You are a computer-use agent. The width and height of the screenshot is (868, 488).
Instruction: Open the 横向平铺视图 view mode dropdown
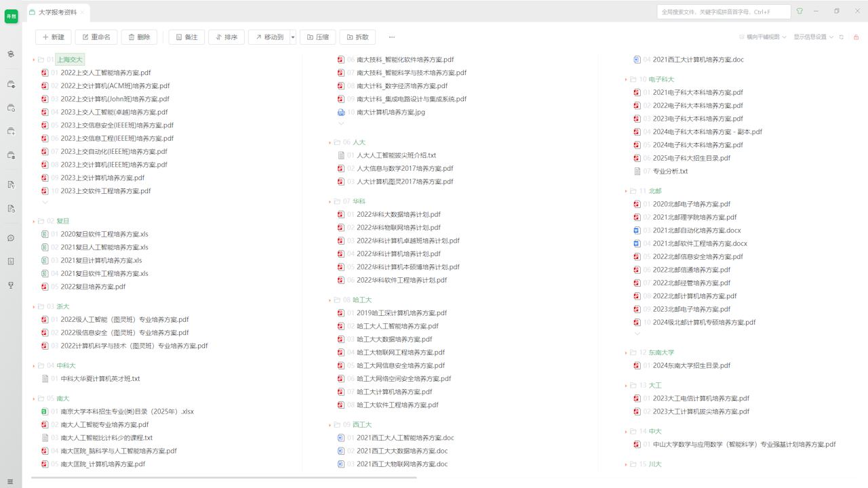pyautogui.click(x=763, y=37)
